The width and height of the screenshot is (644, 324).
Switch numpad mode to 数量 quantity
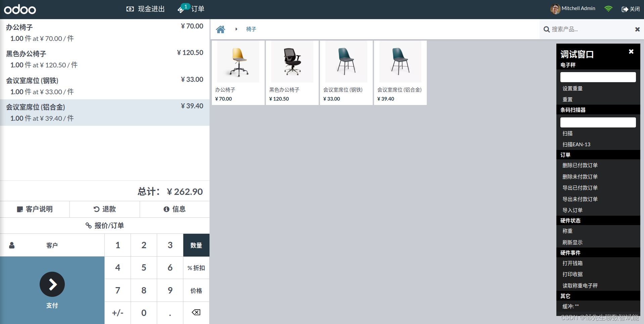click(x=196, y=245)
